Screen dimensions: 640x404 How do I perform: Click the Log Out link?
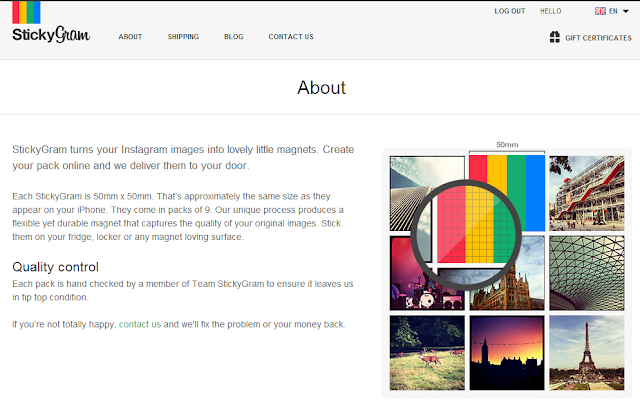click(510, 11)
